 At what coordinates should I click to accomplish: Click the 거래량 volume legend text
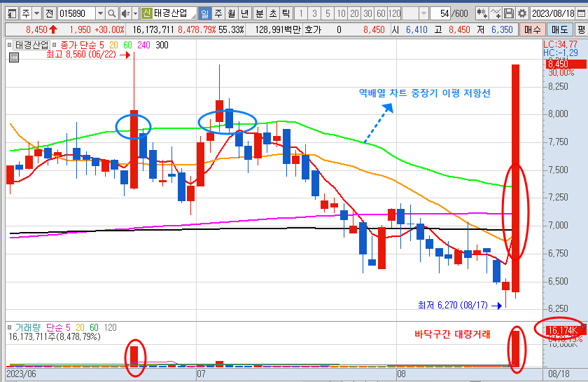[x=28, y=327]
